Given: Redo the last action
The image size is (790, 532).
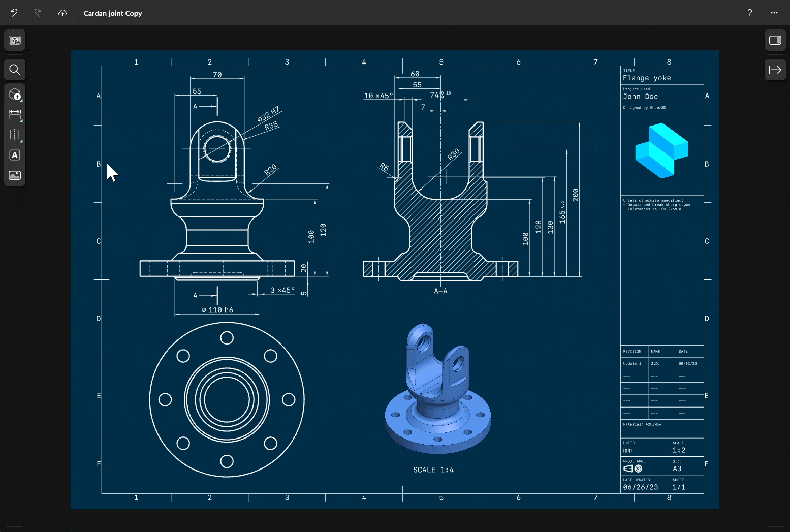Looking at the screenshot, I should (38, 13).
